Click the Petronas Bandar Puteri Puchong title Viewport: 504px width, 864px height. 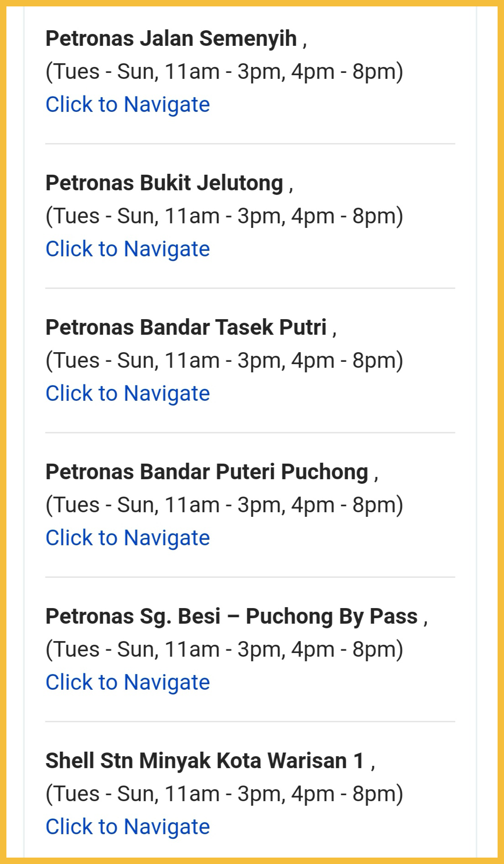(207, 472)
